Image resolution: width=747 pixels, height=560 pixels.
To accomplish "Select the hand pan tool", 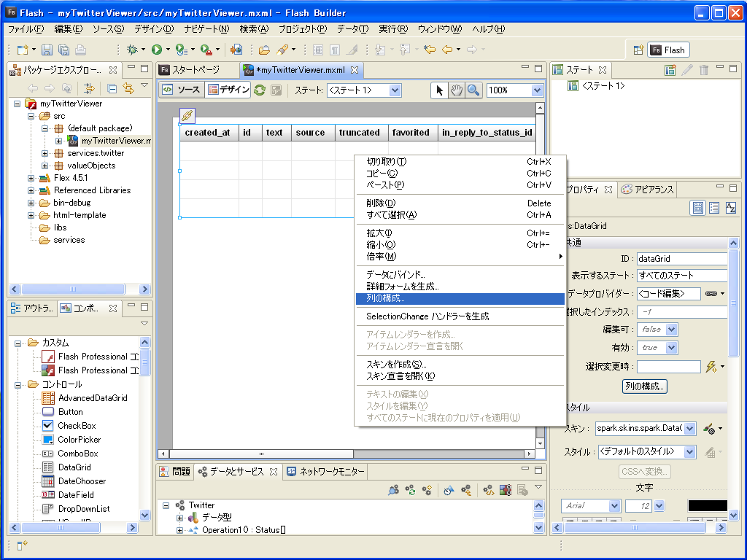I will click(457, 90).
